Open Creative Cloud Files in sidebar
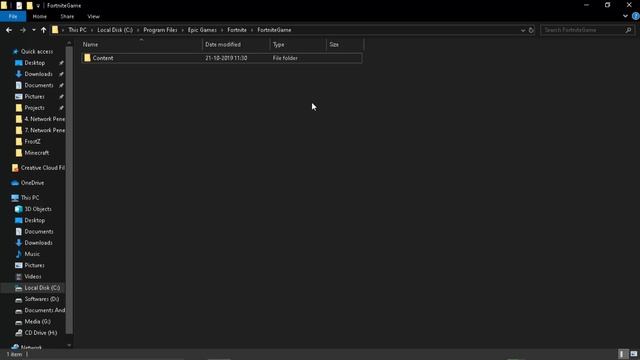The height and width of the screenshot is (360, 640). (x=38, y=168)
